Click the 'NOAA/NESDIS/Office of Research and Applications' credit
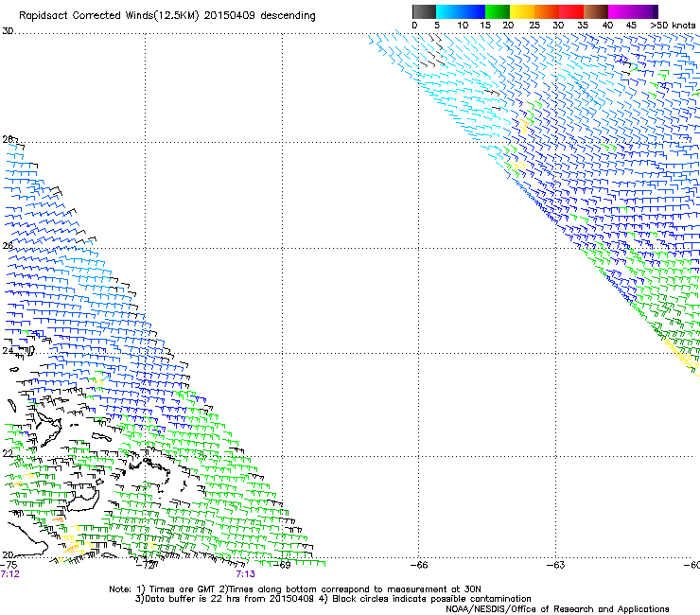Screen dimensions: 700x615 (557, 609)
